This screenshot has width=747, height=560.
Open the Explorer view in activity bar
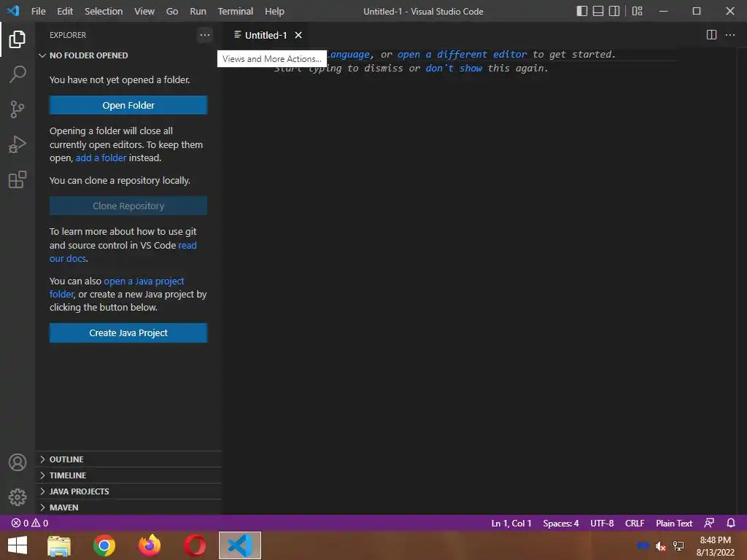[x=18, y=39]
